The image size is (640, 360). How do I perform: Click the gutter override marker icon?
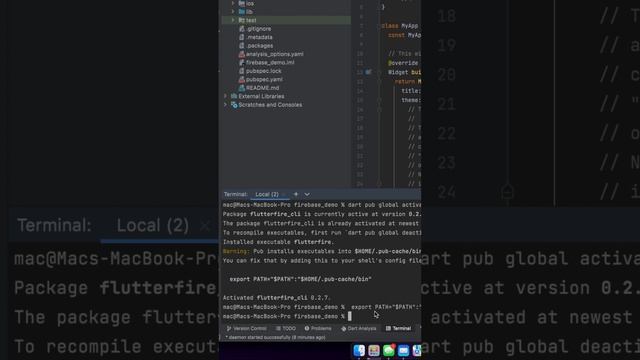pyautogui.click(x=369, y=72)
